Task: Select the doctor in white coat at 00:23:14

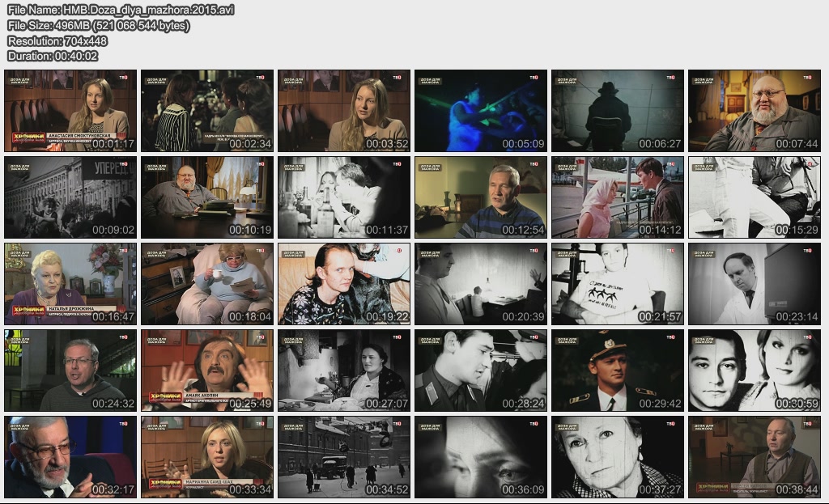Action: coord(754,284)
